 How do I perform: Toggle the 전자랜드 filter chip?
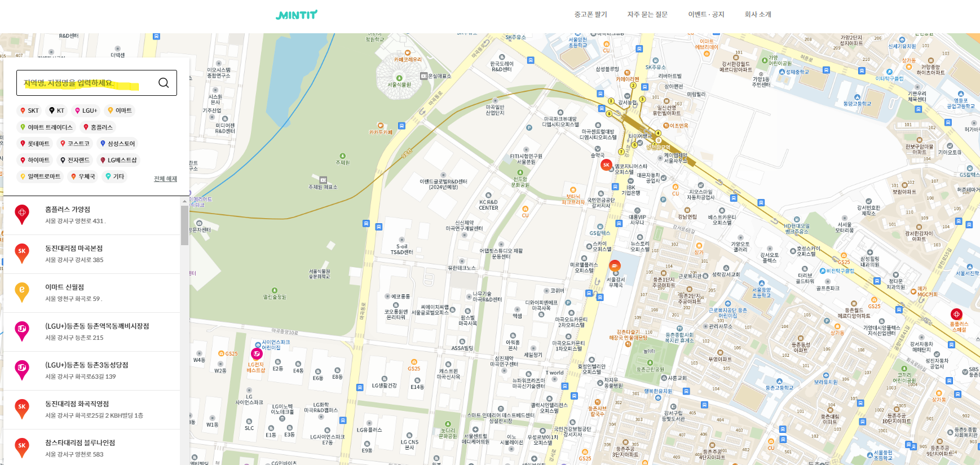pyautogui.click(x=75, y=160)
